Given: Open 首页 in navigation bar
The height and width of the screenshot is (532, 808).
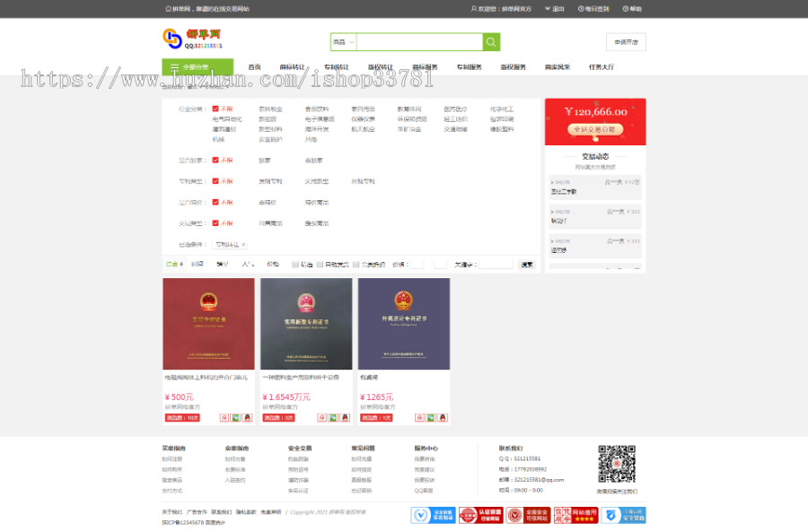Looking at the screenshot, I should tap(255, 67).
